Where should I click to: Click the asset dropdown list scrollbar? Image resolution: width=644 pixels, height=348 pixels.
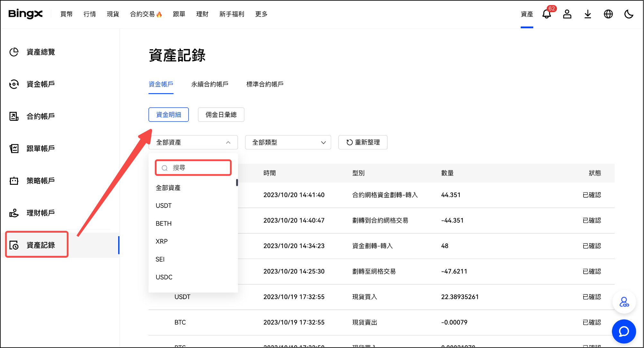[237, 183]
